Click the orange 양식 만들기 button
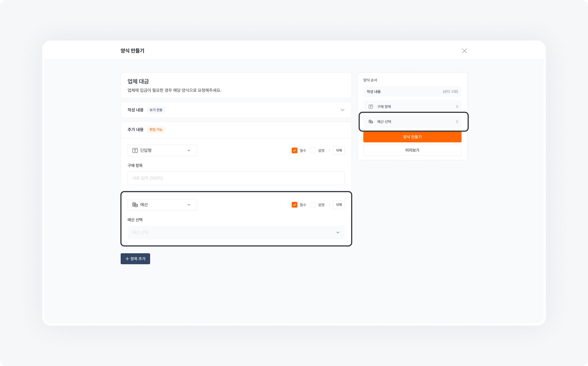 coord(412,137)
